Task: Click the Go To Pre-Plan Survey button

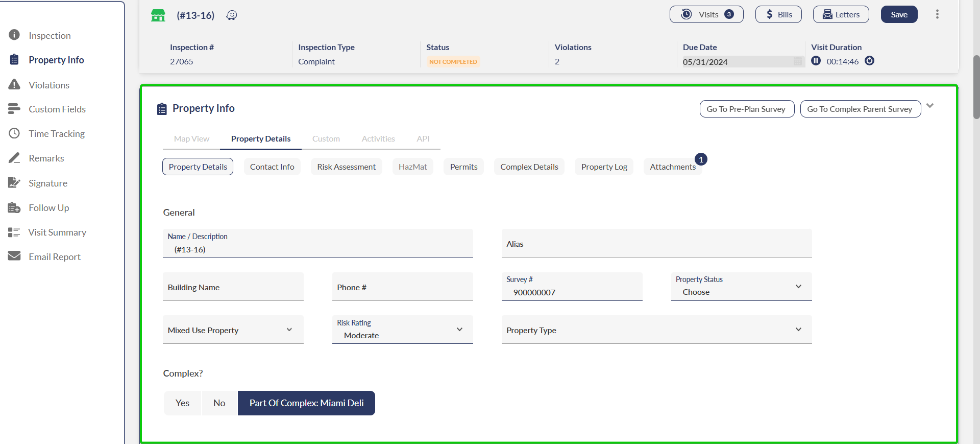Action: (x=746, y=109)
